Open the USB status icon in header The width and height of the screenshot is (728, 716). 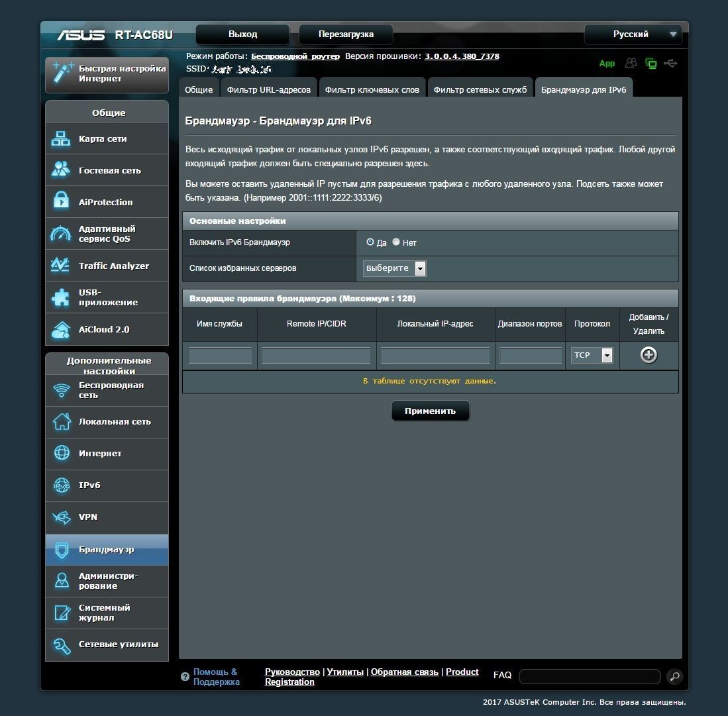tap(670, 64)
